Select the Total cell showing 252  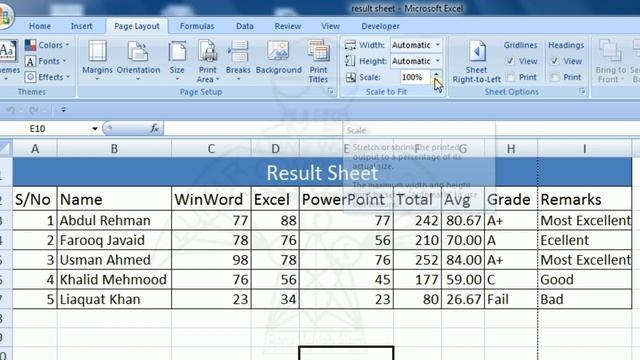[417, 260]
